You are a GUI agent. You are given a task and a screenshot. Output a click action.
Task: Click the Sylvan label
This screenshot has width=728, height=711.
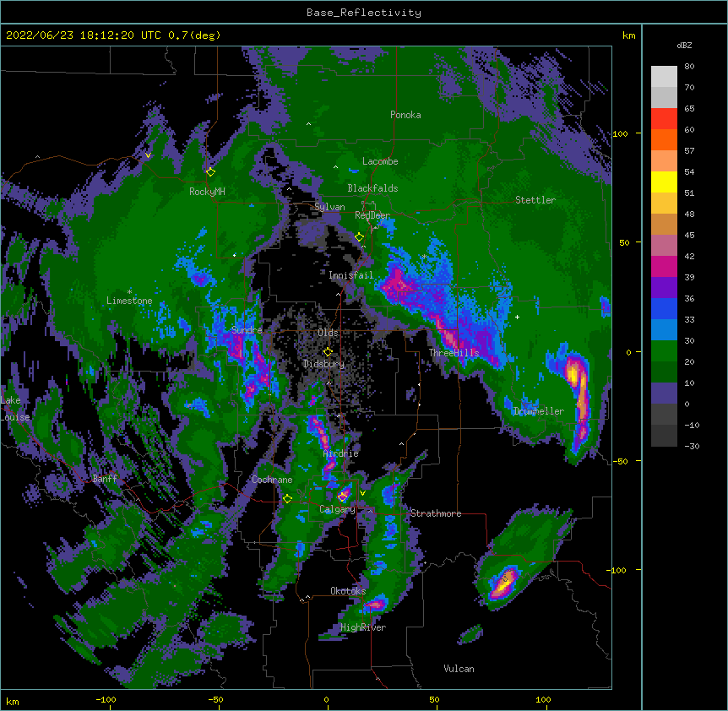click(x=329, y=207)
